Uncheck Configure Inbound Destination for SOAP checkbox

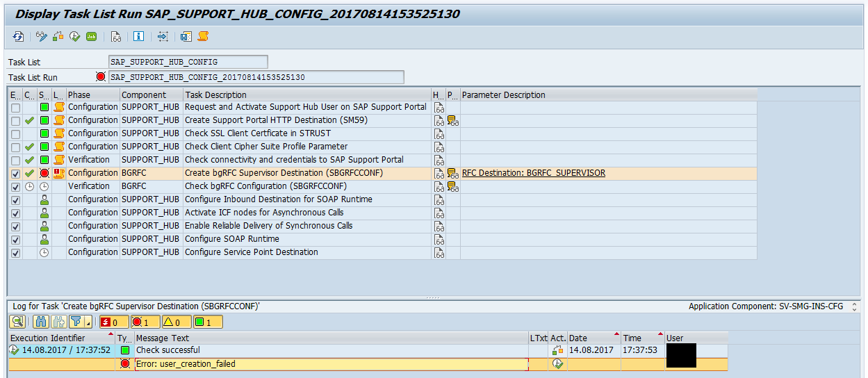tap(15, 200)
